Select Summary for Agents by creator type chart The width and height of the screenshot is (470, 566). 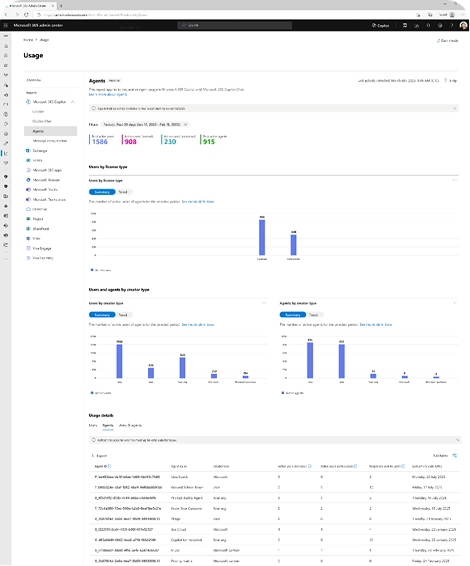pyautogui.click(x=293, y=315)
